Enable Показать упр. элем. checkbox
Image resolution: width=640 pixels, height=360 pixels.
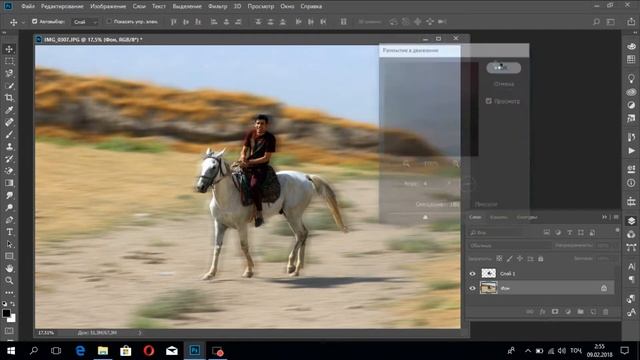(109, 21)
